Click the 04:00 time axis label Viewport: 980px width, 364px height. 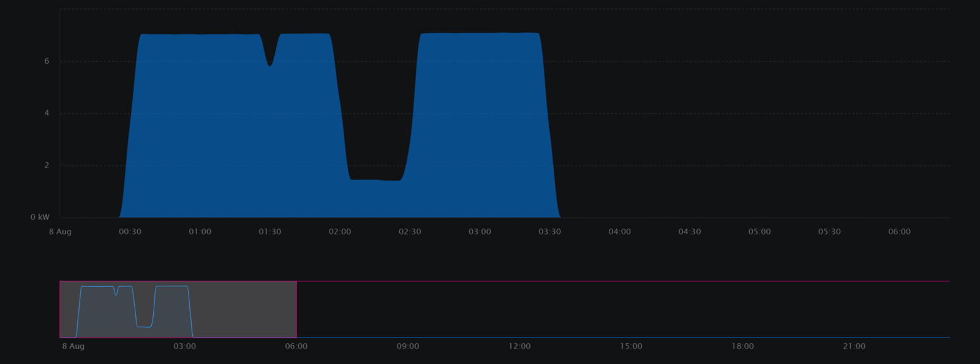click(619, 232)
